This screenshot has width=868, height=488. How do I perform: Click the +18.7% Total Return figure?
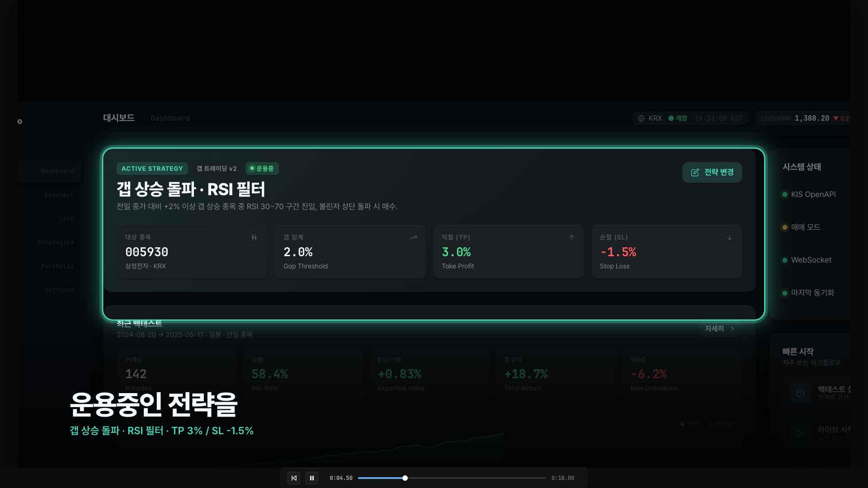click(526, 374)
